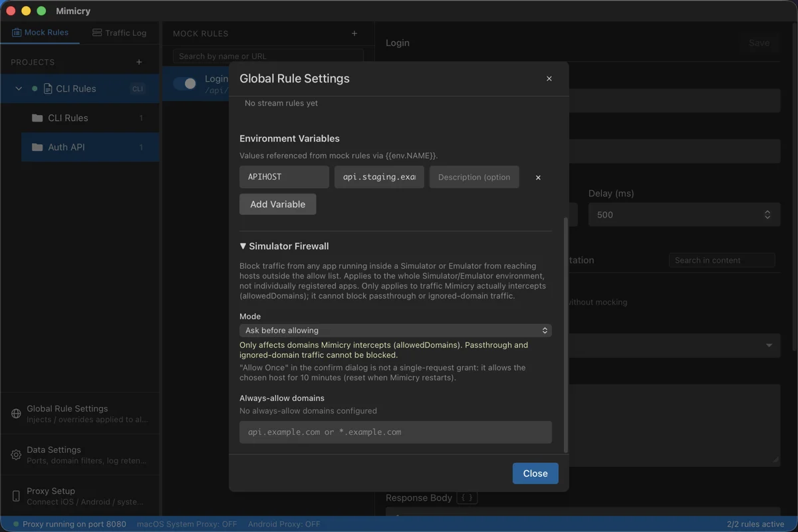Click the Search in content field
The height and width of the screenshot is (532, 798).
722,260
